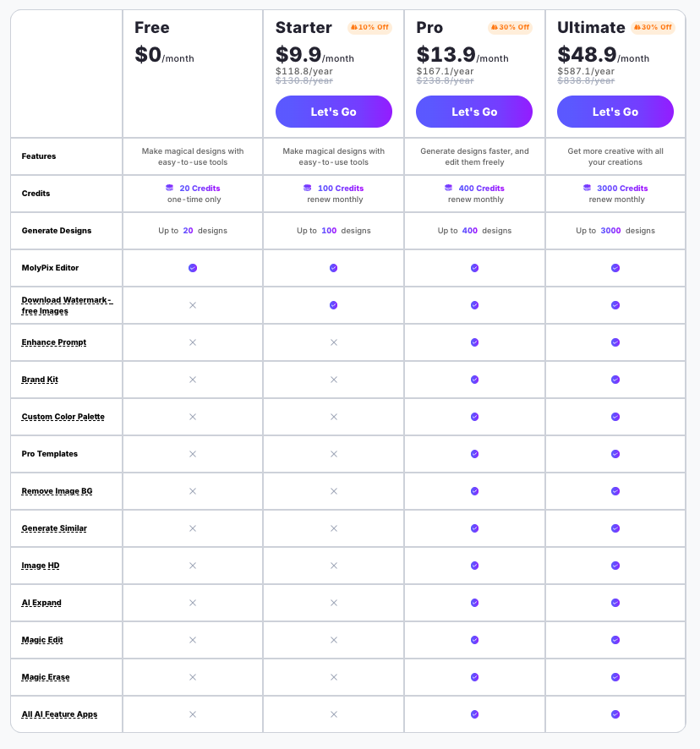Click the Remove Image BG label
This screenshot has width=700, height=749.
tap(57, 491)
